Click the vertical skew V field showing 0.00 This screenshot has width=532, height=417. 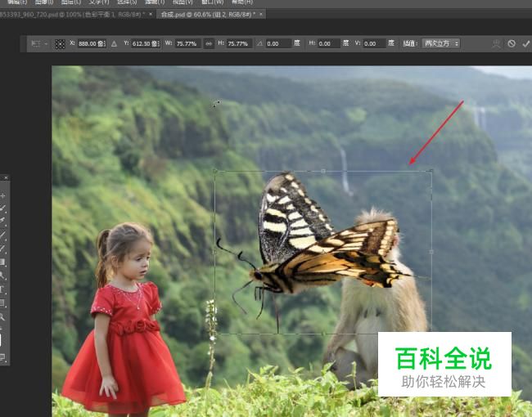pyautogui.click(x=375, y=43)
